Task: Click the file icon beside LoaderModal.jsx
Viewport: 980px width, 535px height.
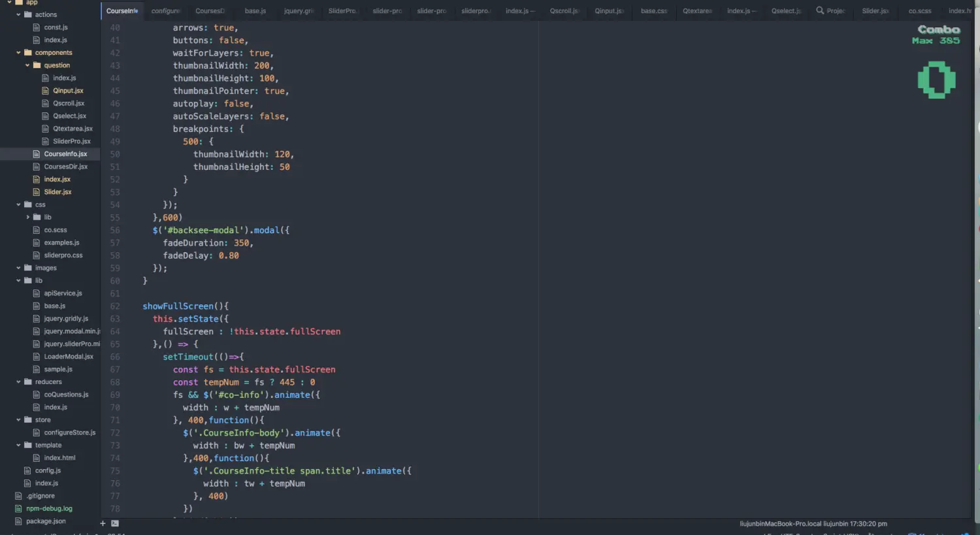Action: pos(37,357)
